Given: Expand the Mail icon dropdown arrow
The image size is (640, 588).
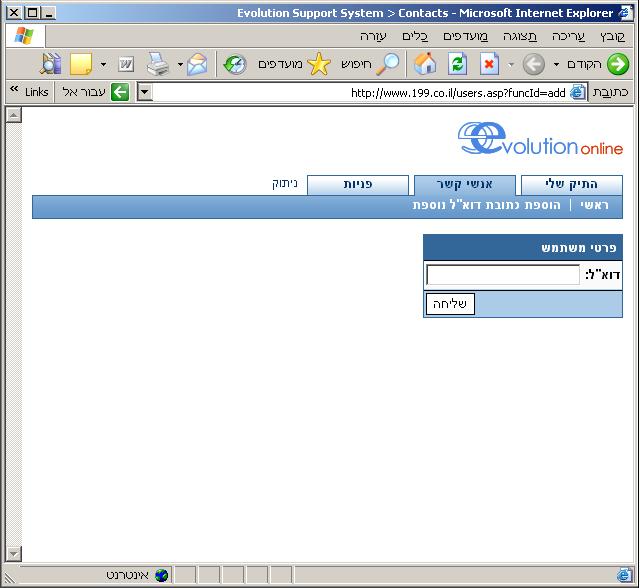Looking at the screenshot, I should (180, 64).
